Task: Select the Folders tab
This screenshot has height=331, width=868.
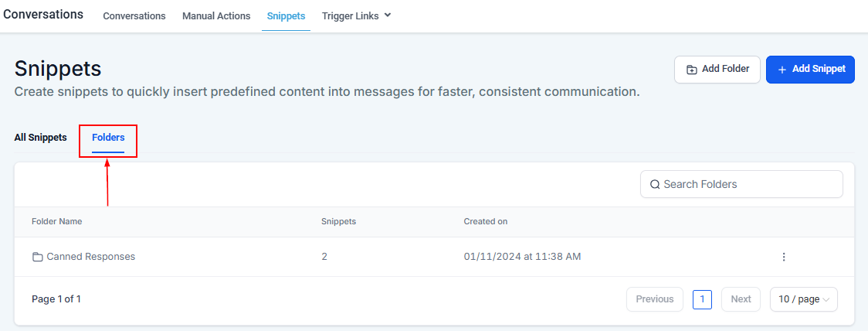Action: point(108,138)
